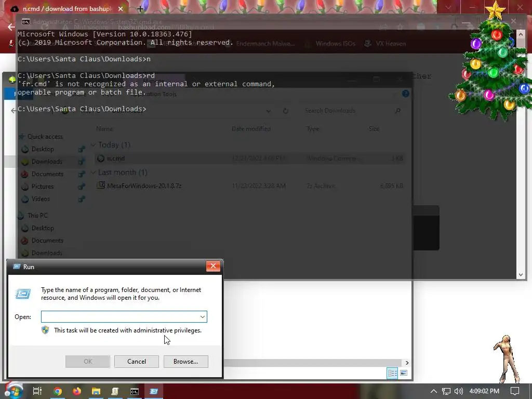This screenshot has height=399, width=532.
Task: Open the network tray icon
Action: [x=446, y=391]
